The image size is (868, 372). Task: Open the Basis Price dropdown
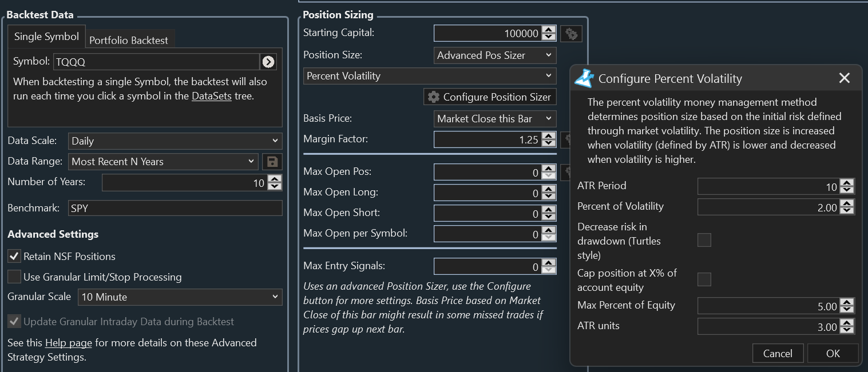point(494,119)
